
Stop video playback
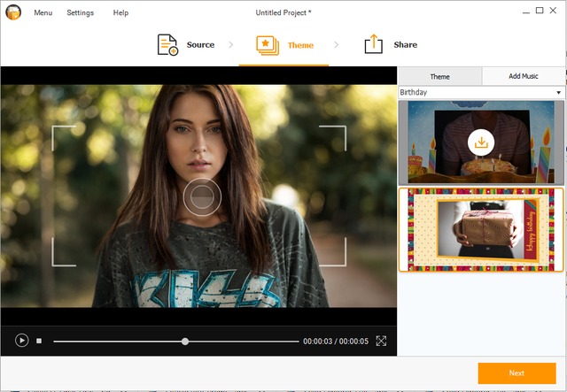click(39, 341)
